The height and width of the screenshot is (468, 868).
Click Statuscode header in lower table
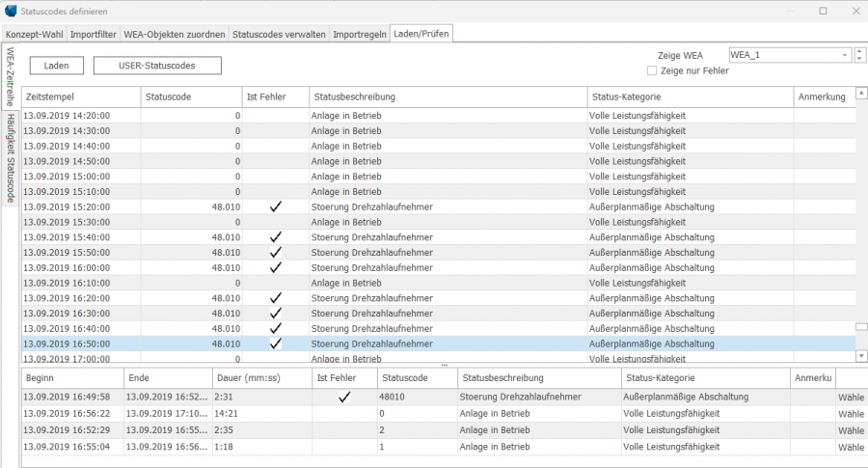point(418,378)
